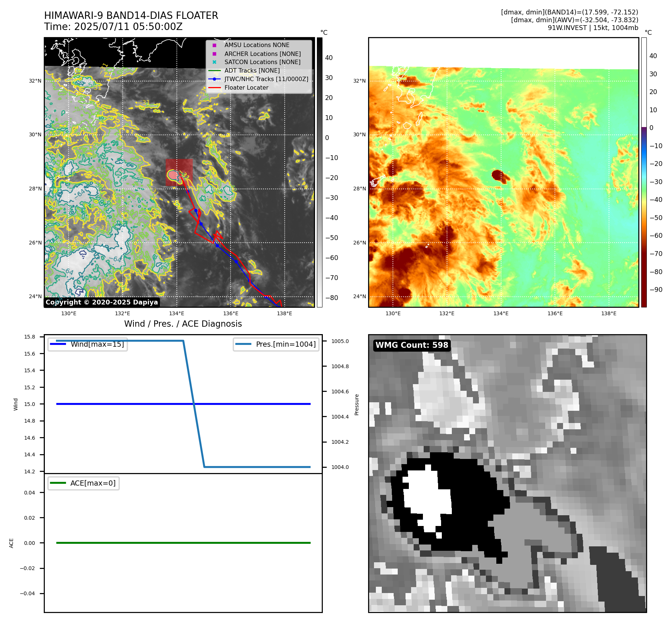Click the red Floater Locater line sample
The height and width of the screenshot is (626, 672).
[x=214, y=88]
